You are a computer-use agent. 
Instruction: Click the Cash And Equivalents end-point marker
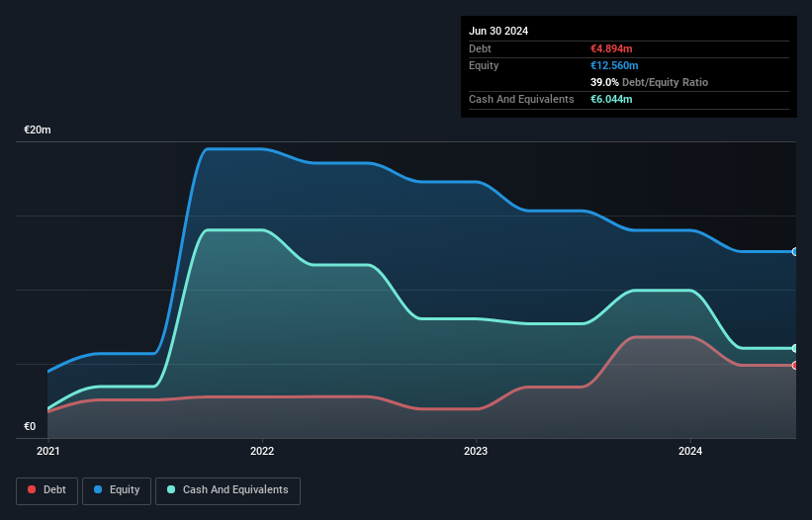(x=795, y=348)
